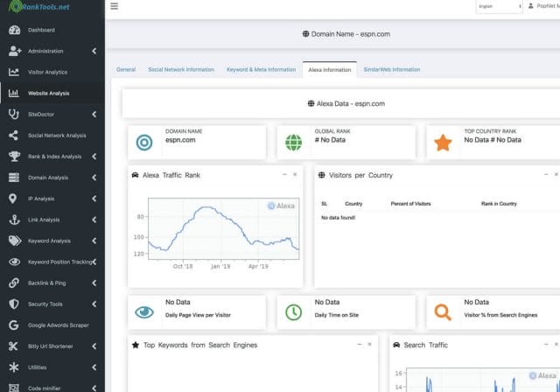Image resolution: width=560 pixels, height=392 pixels.
Task: Click the Dashboard speedometer icon in sidebar
Action: (x=13, y=30)
